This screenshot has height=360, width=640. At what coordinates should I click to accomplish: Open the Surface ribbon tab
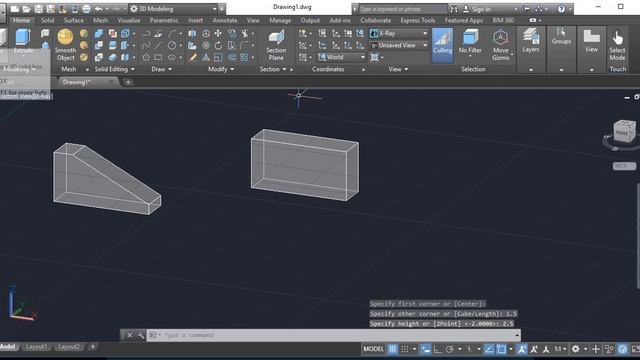[73, 20]
